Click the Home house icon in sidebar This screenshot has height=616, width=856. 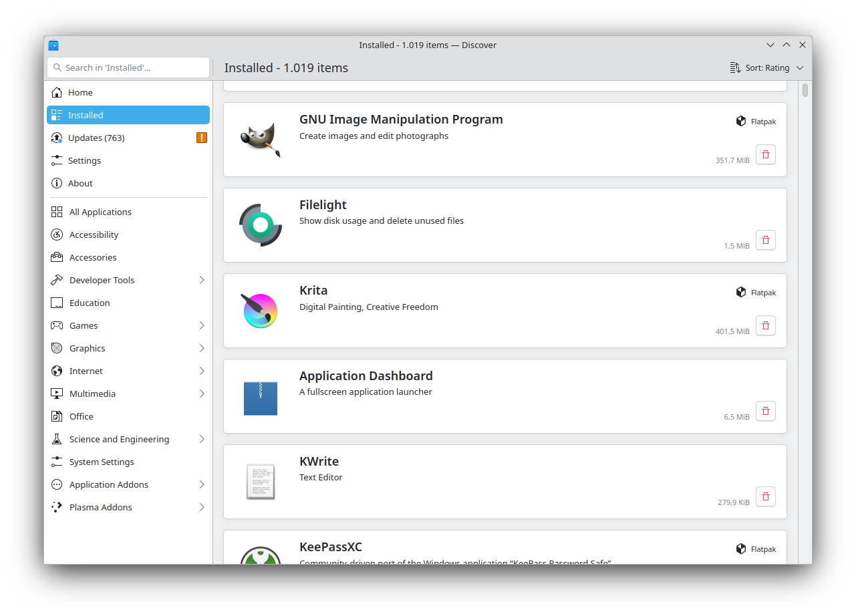pyautogui.click(x=57, y=92)
